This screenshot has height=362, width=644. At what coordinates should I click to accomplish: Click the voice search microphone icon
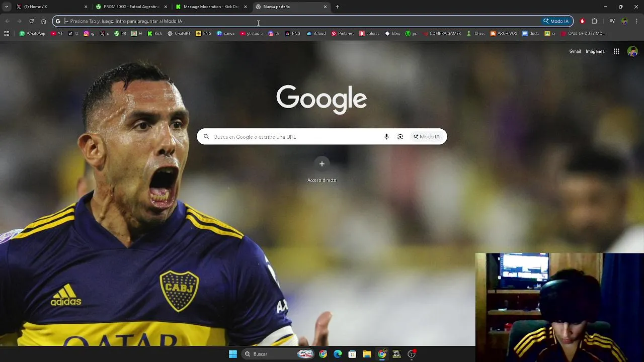[386, 137]
